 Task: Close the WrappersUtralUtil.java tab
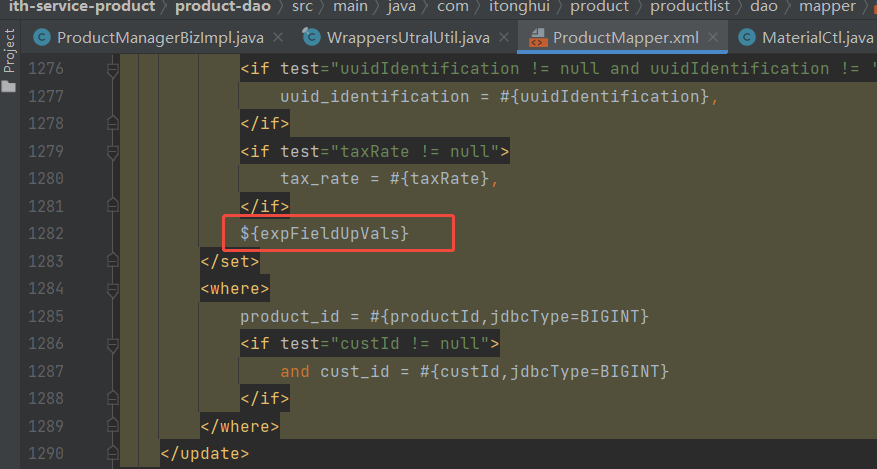click(x=504, y=37)
